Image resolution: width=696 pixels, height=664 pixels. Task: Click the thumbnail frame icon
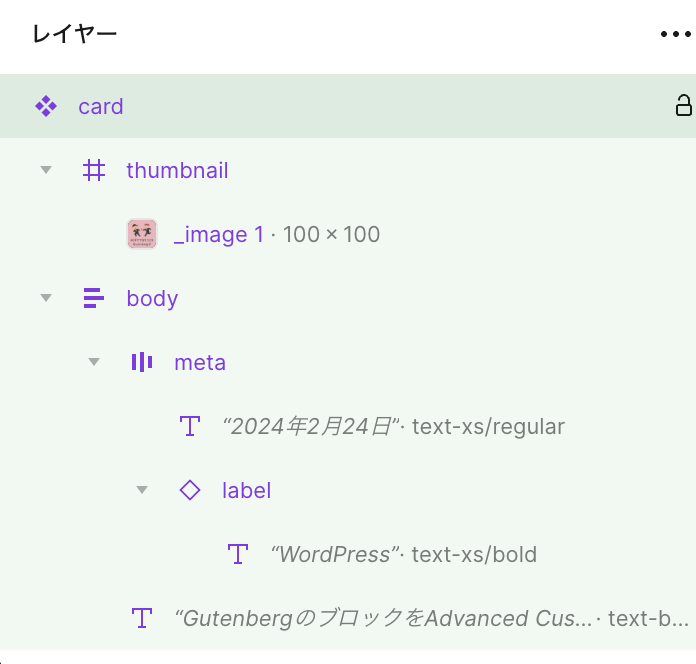pyautogui.click(x=94, y=170)
